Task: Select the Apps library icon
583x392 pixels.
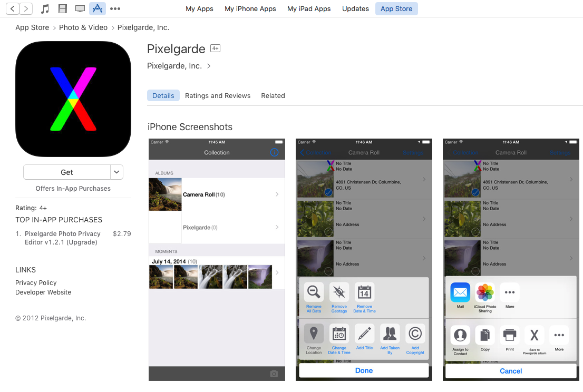Action: tap(98, 8)
